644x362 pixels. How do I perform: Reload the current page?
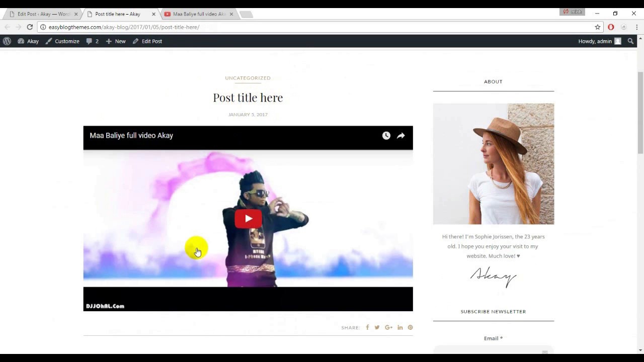tap(30, 27)
